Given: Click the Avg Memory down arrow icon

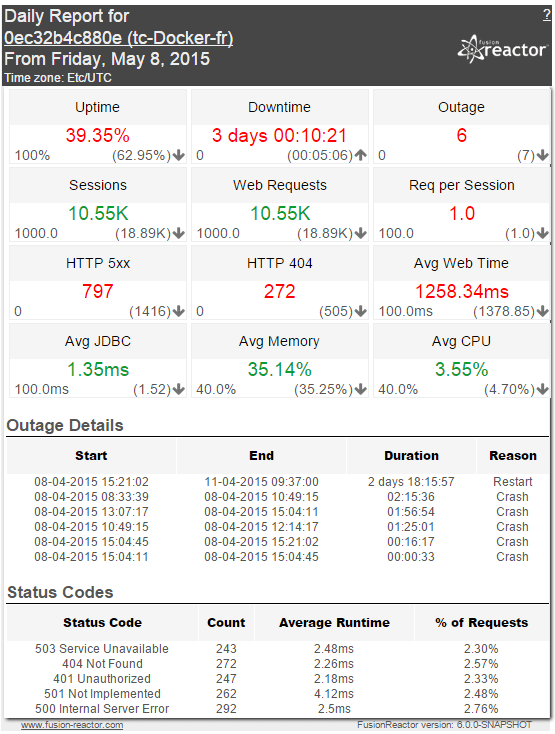Looking at the screenshot, I should tap(360, 389).
